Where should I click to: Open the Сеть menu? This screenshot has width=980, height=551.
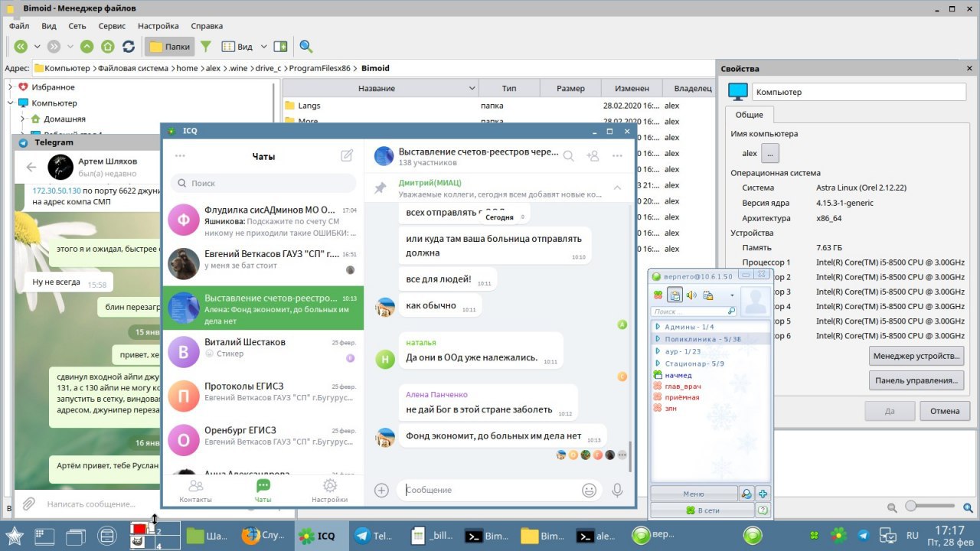click(x=77, y=26)
